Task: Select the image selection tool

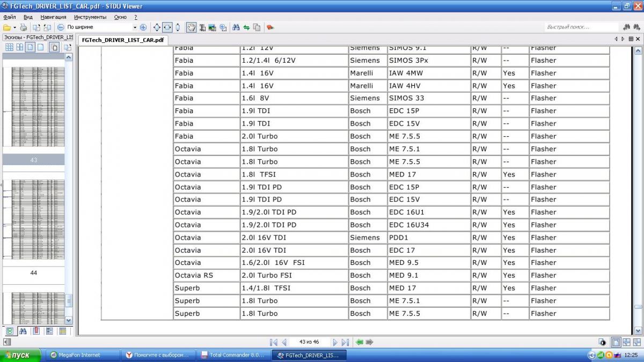Action: (x=213, y=27)
